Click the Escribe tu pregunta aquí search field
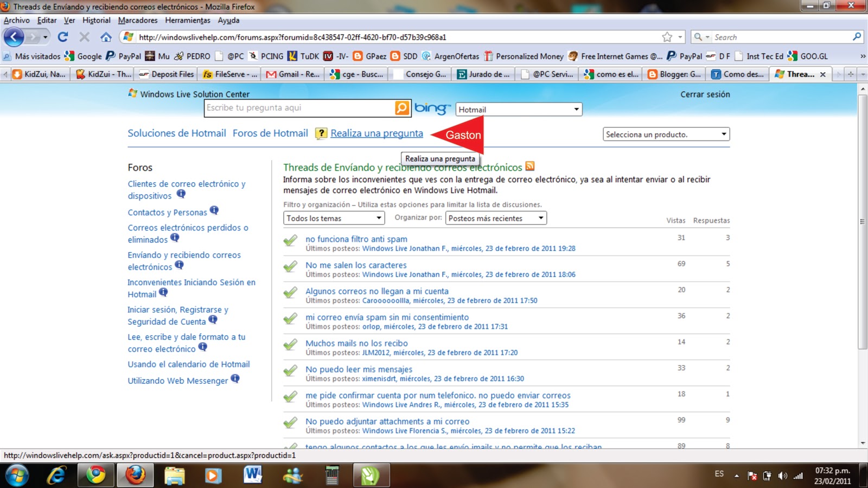The width and height of the screenshot is (868, 488). coord(300,108)
